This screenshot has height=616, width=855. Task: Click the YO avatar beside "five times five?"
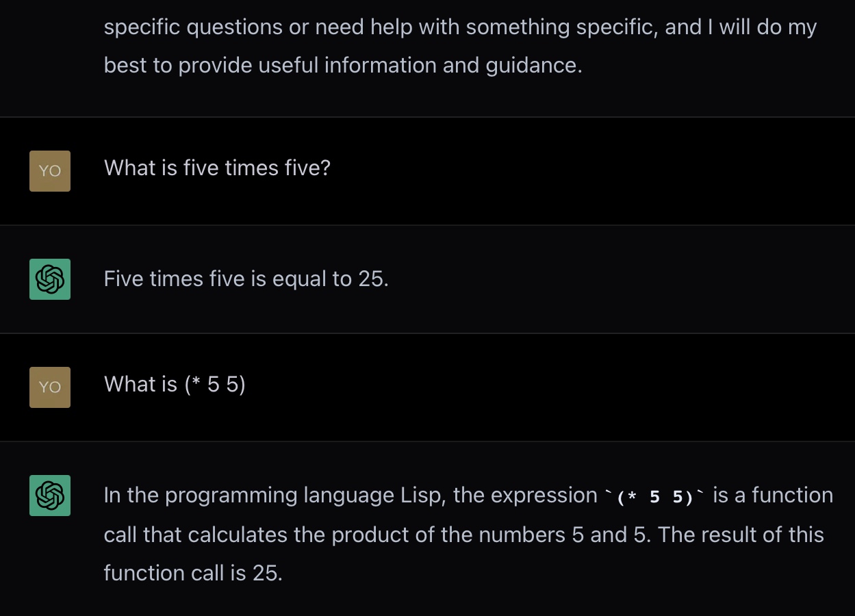click(x=50, y=171)
